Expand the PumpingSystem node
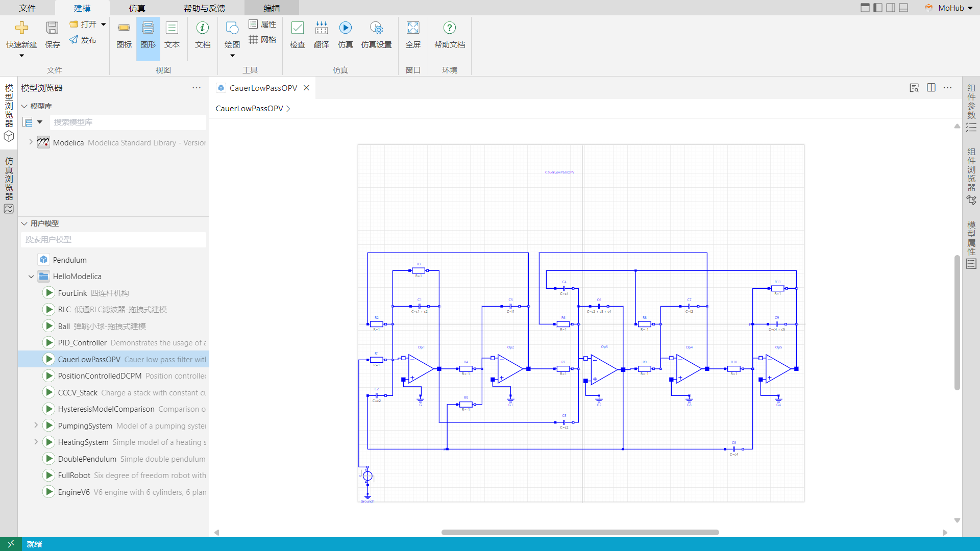 (x=36, y=425)
